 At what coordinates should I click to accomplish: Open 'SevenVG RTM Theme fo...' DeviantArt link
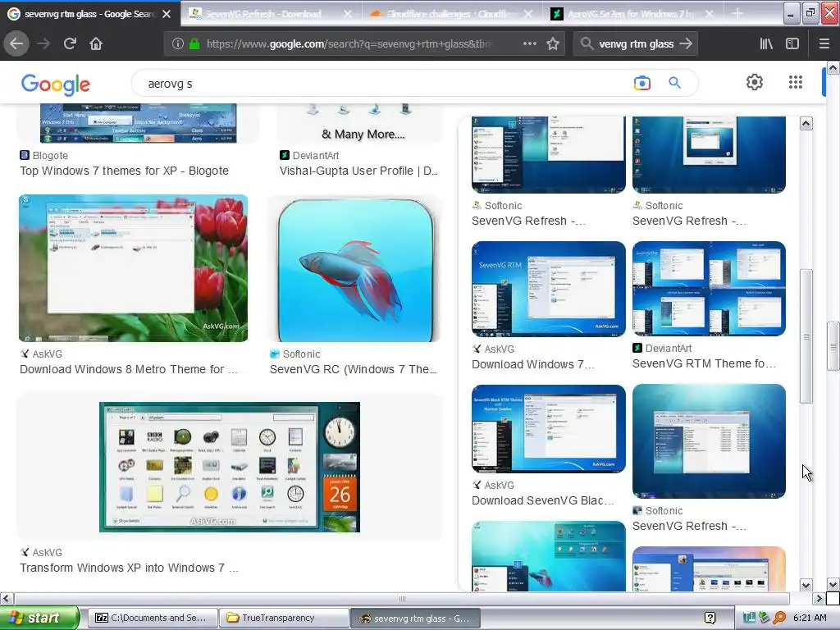[704, 363]
